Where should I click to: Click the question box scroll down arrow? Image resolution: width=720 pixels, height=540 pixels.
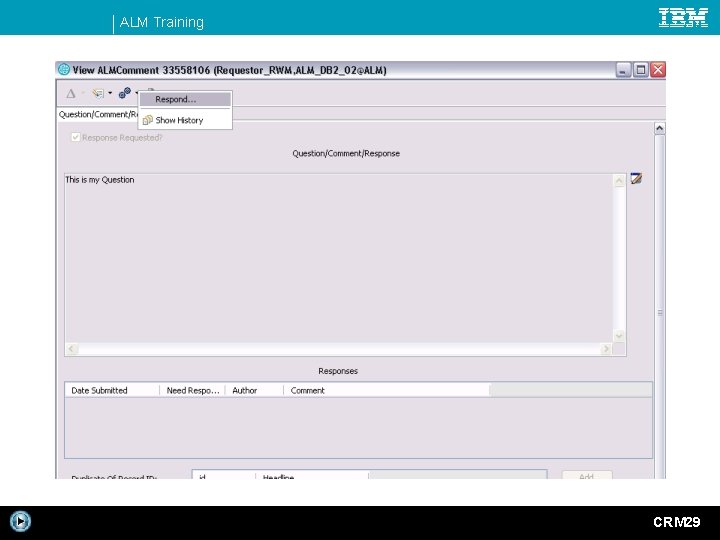[x=619, y=336]
